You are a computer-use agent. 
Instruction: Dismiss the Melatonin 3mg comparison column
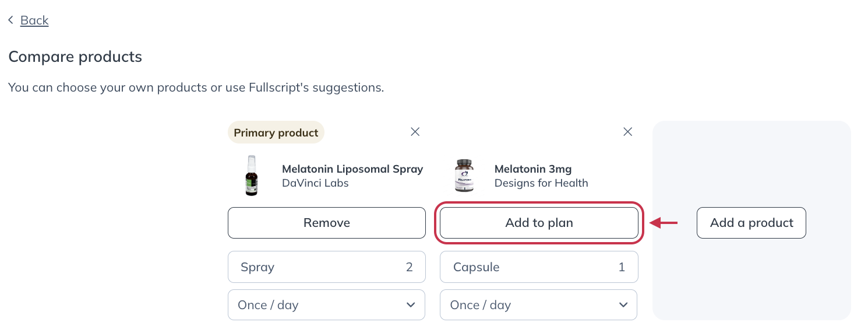(x=627, y=132)
